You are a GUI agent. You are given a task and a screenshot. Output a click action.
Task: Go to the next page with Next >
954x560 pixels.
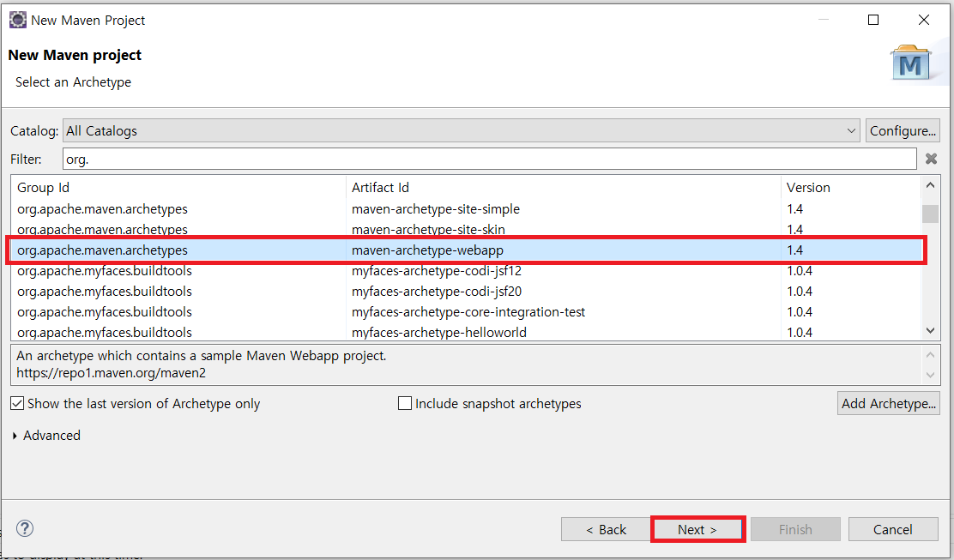(697, 530)
